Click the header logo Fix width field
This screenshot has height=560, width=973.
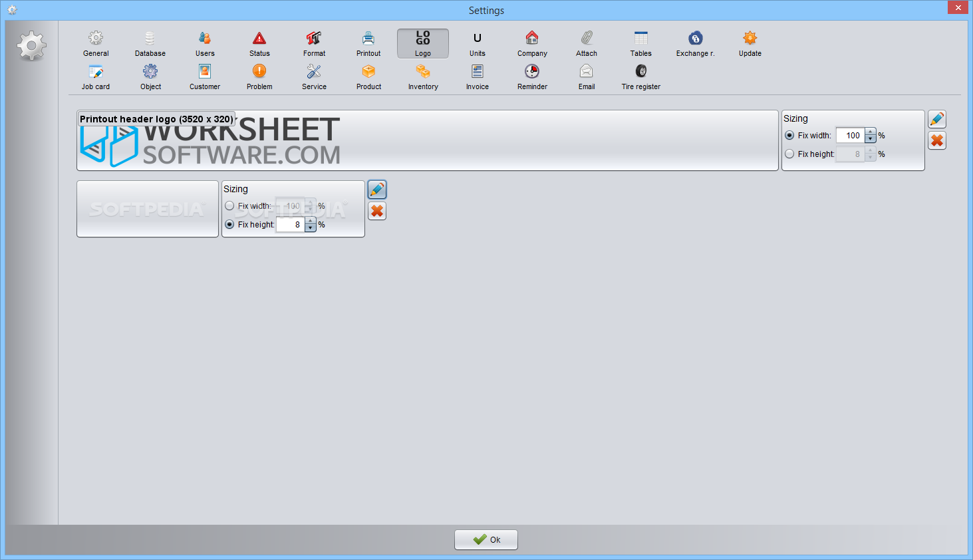point(851,135)
